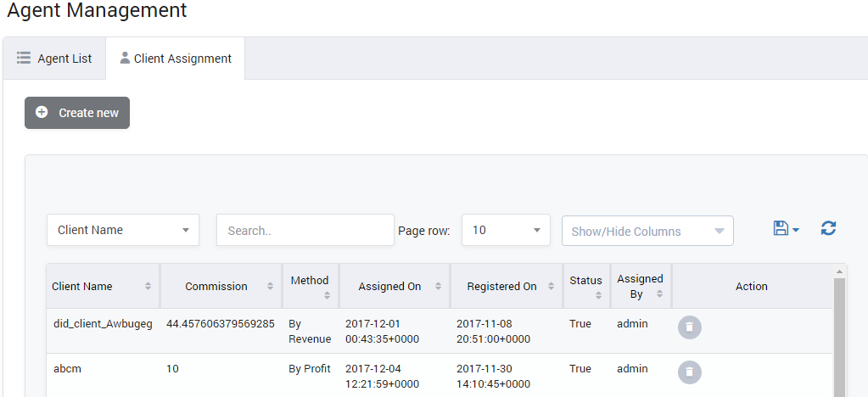The image size is (868, 397).
Task: Click the refresh table icon
Action: (828, 228)
